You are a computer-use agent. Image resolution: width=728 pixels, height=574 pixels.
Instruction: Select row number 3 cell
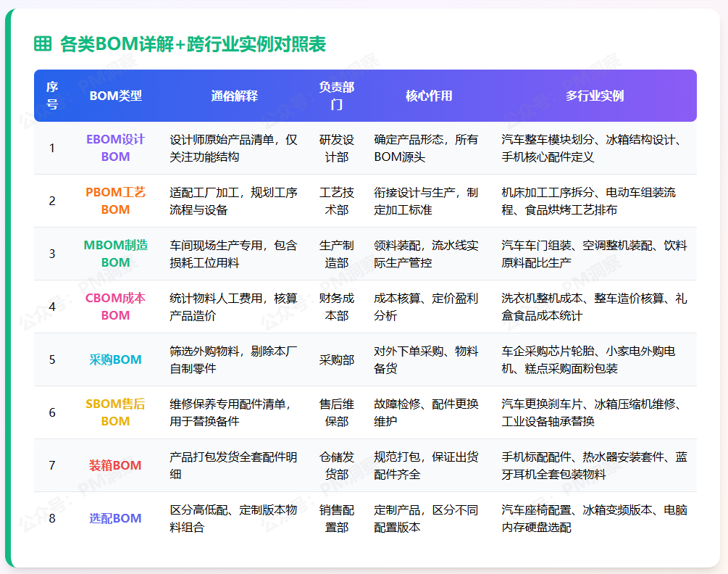(52, 254)
